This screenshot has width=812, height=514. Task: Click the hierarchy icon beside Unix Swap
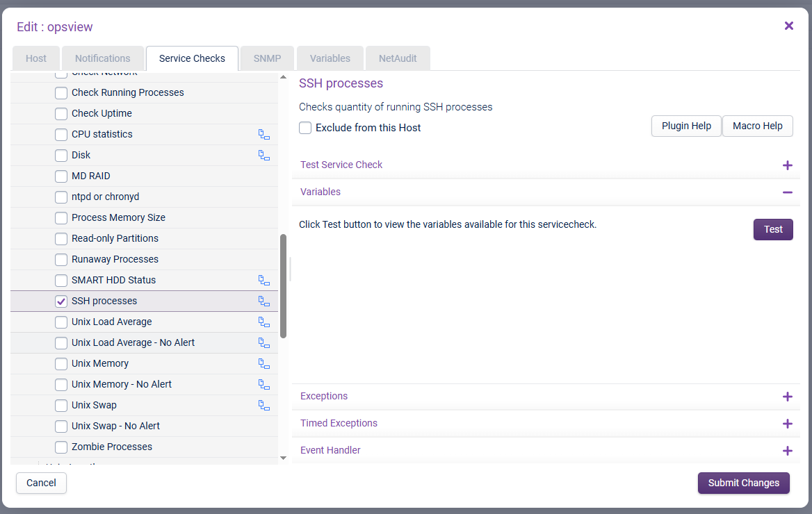pos(264,405)
